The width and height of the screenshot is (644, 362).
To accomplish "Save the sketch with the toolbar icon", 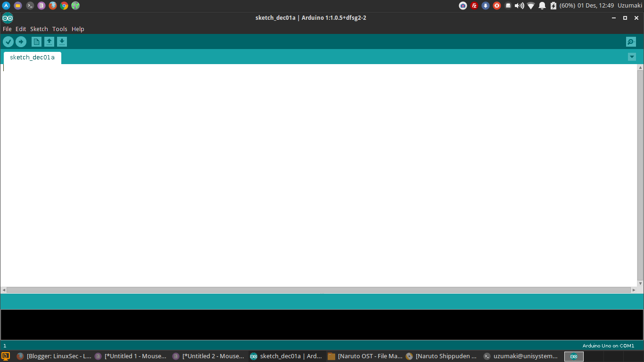I will (x=62, y=41).
